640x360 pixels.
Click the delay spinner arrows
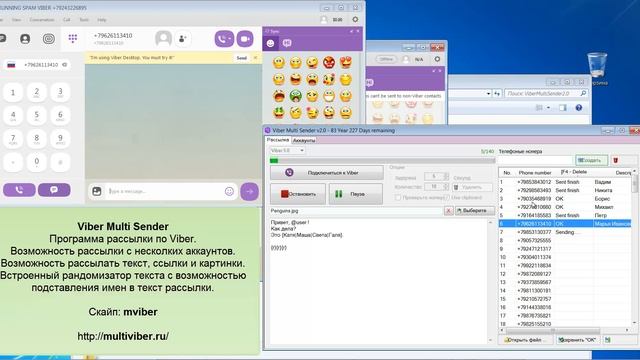pyautogui.click(x=446, y=176)
